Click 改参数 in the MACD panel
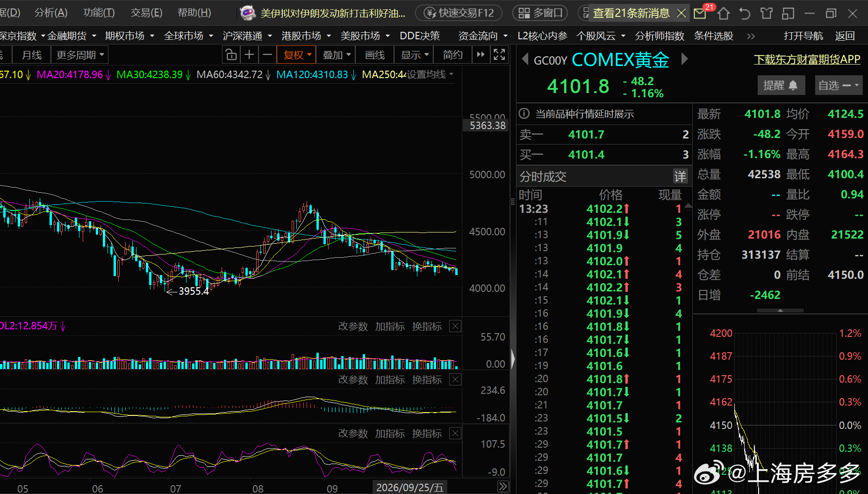 coord(353,379)
